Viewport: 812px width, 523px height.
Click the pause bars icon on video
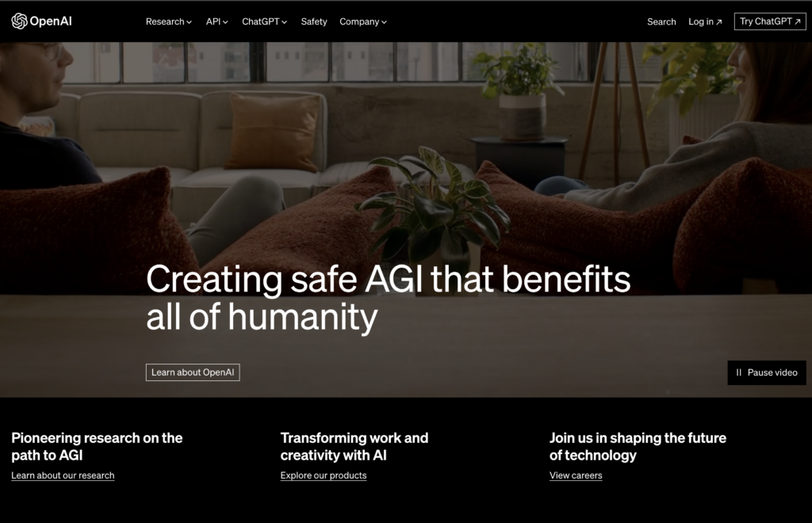(739, 372)
